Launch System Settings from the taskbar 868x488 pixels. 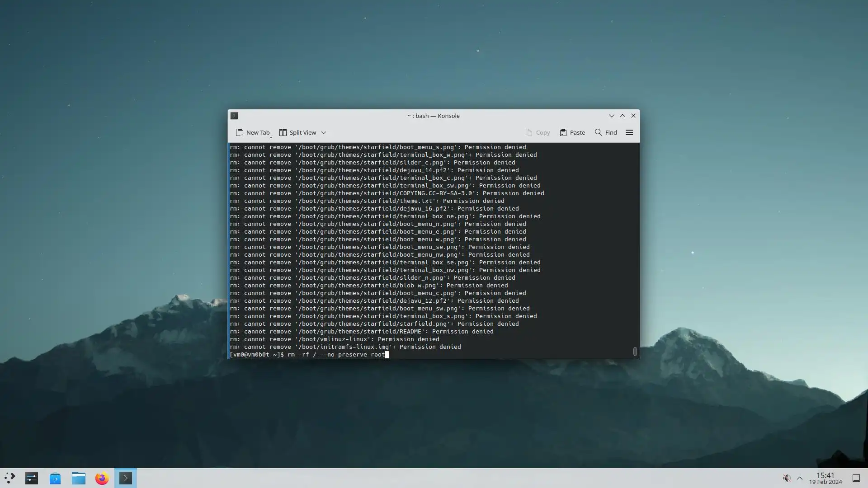(x=32, y=478)
